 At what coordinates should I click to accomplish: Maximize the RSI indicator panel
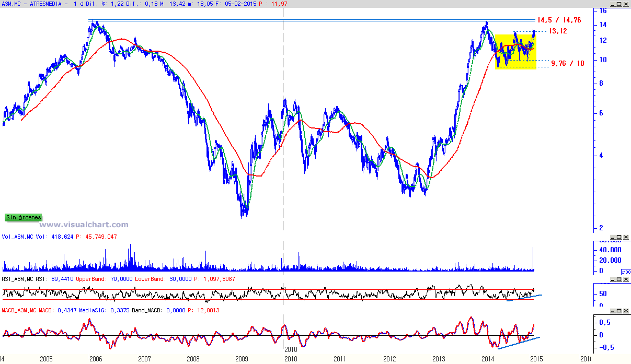(x=619, y=279)
